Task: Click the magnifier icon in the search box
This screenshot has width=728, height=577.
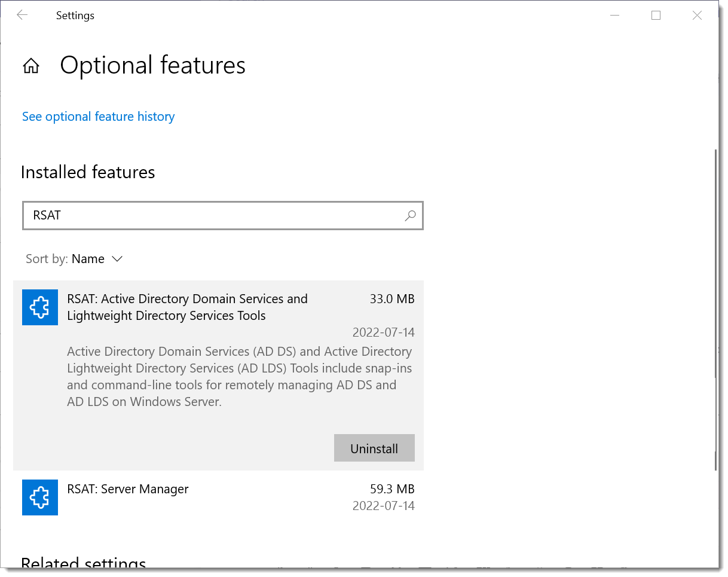Action: point(410,216)
